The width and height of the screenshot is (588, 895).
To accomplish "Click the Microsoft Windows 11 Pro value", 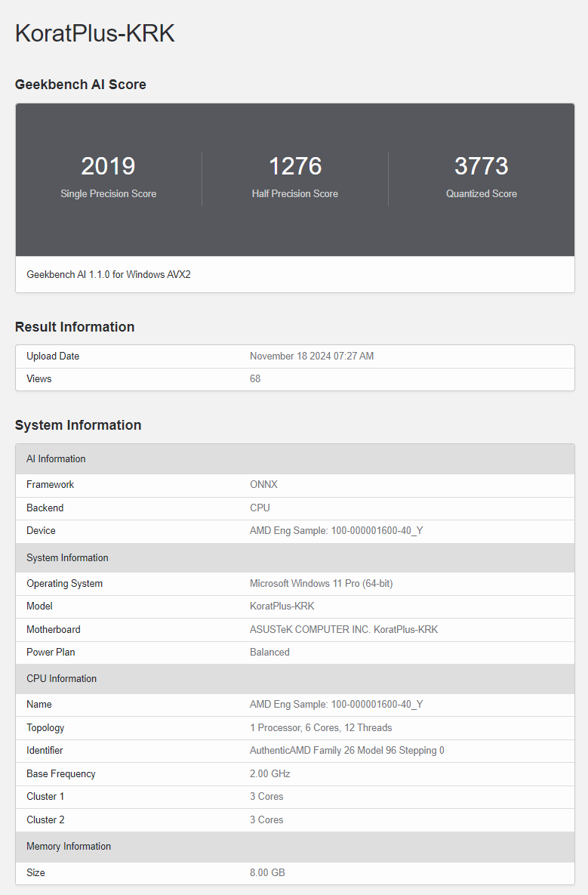I will tap(321, 584).
